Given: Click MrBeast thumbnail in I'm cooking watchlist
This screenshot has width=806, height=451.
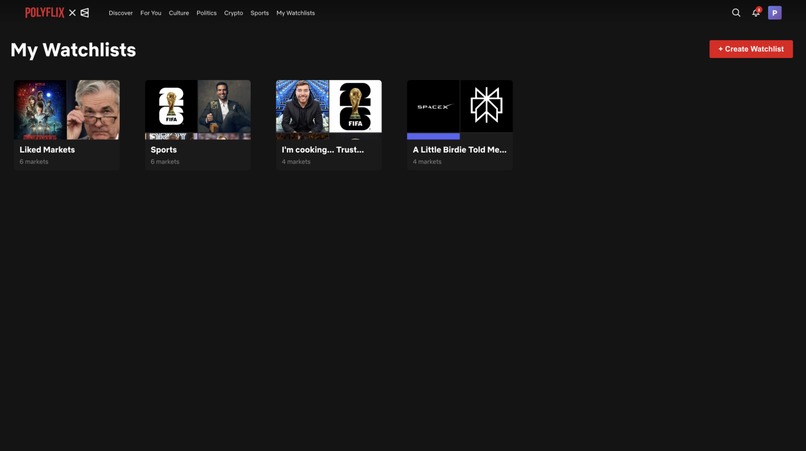Looking at the screenshot, I should pos(302,106).
